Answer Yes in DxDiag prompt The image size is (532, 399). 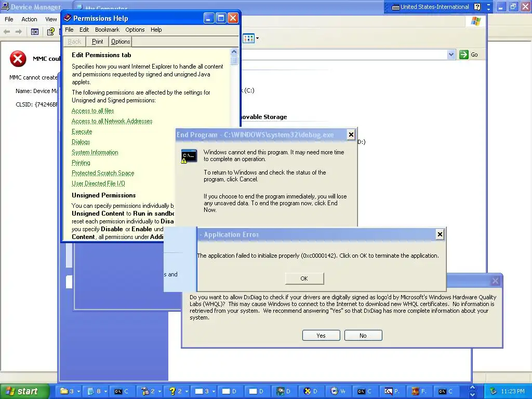pos(321,336)
